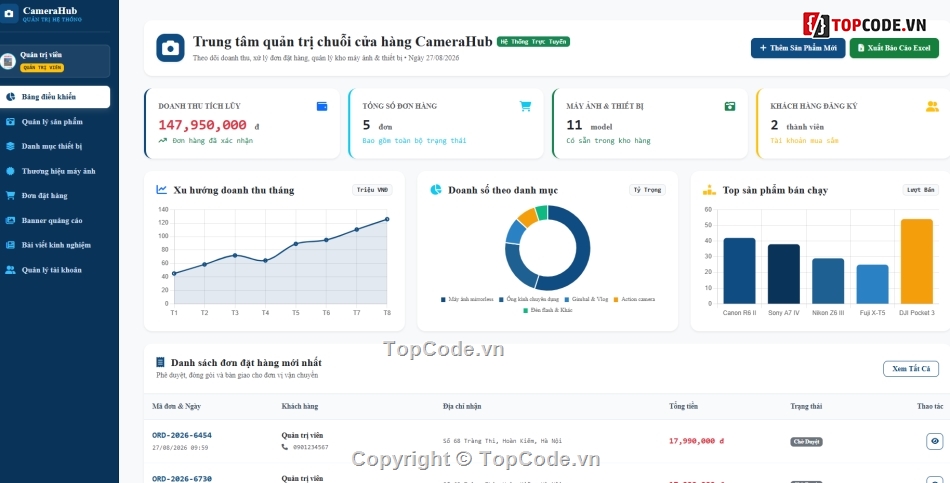Click the Triệu VND badge
950x483 pixels.
[372, 190]
